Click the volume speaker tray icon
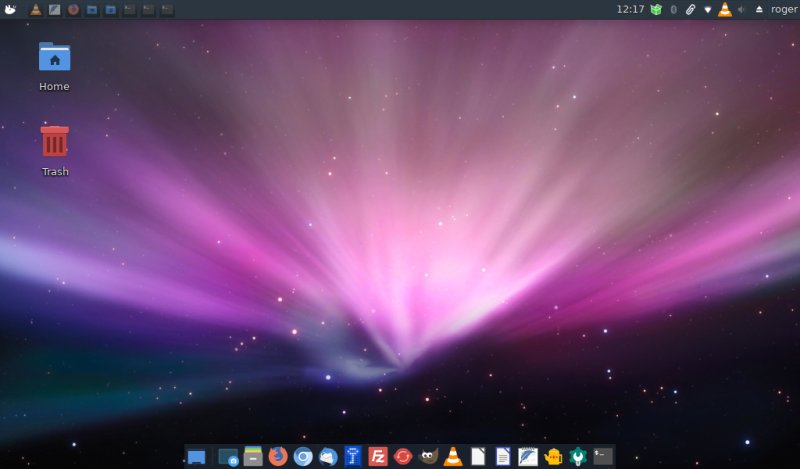 click(742, 9)
